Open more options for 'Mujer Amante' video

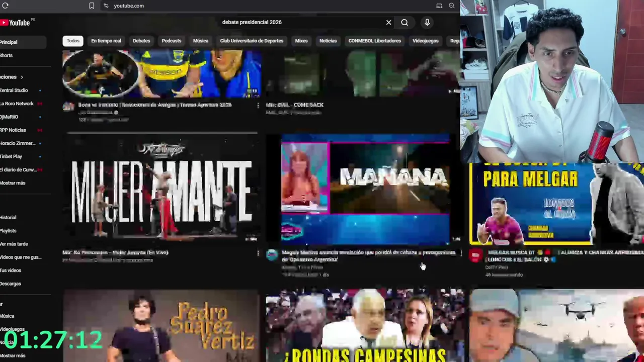[258, 253]
